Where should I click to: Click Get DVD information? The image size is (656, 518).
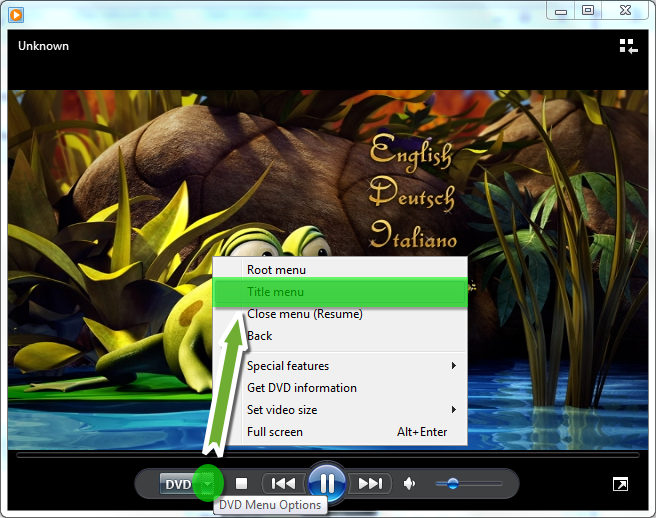pos(340,388)
